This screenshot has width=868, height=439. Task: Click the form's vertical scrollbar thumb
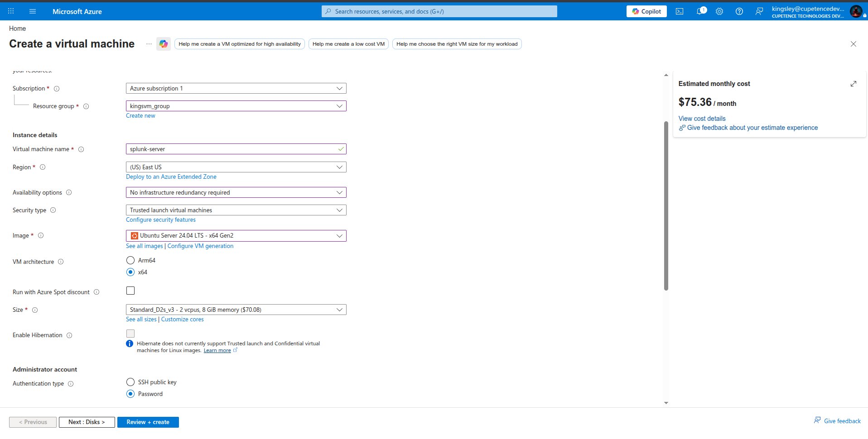pyautogui.click(x=666, y=206)
